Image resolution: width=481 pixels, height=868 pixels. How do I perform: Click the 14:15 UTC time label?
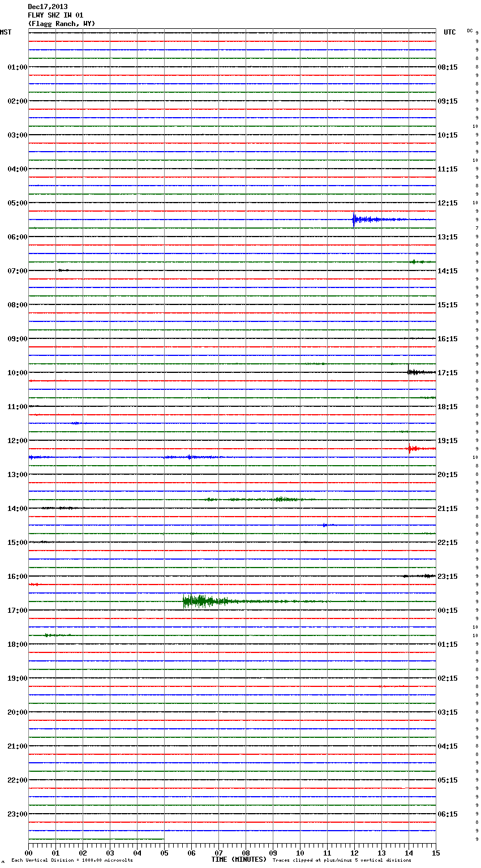[448, 271]
